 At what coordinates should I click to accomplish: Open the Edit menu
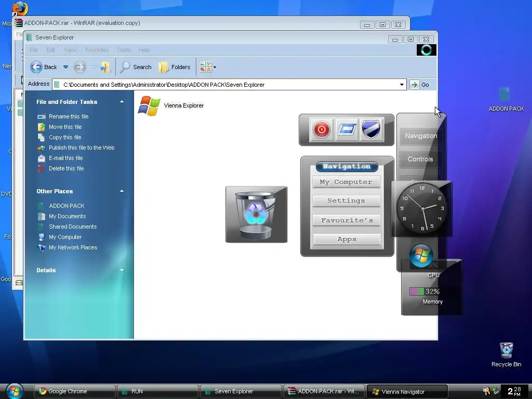point(50,50)
